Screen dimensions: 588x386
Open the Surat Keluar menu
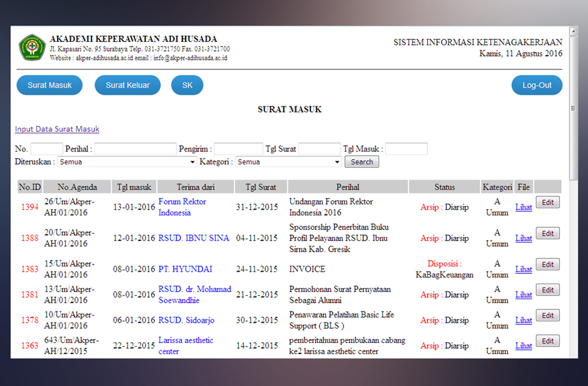(127, 86)
